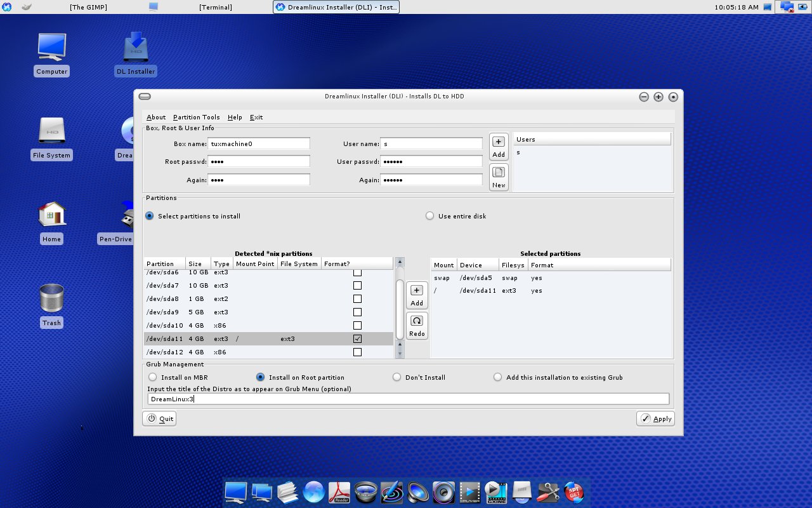Click the plus icon Add user button
This screenshot has height=508, width=812.
[499, 147]
